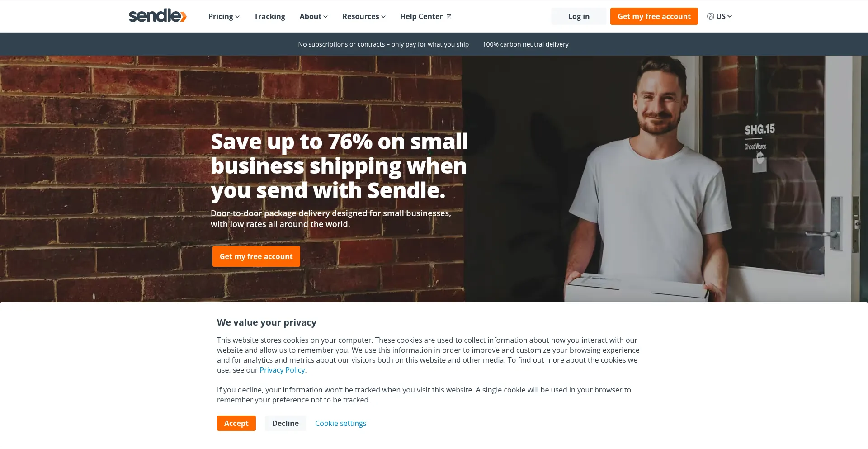Click the hero photo of man holding package
The width and height of the screenshot is (868, 449).
pos(665,179)
